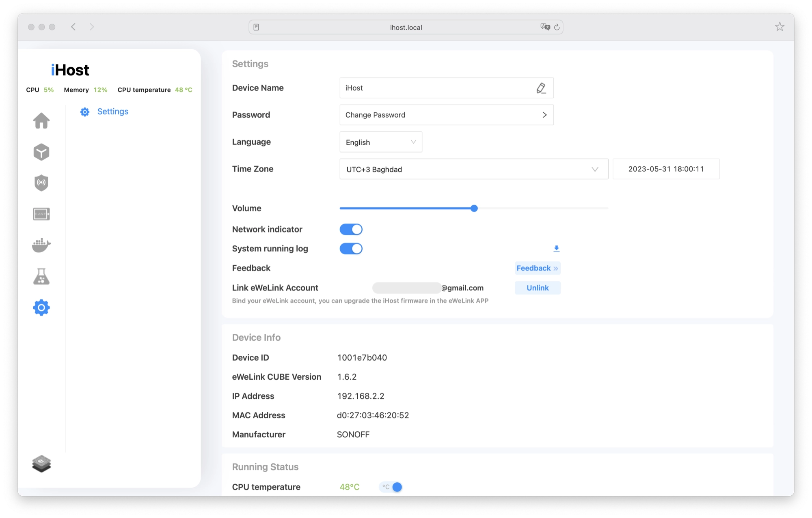Click the Volume slider handle
The height and width of the screenshot is (518, 812).
[x=474, y=208]
